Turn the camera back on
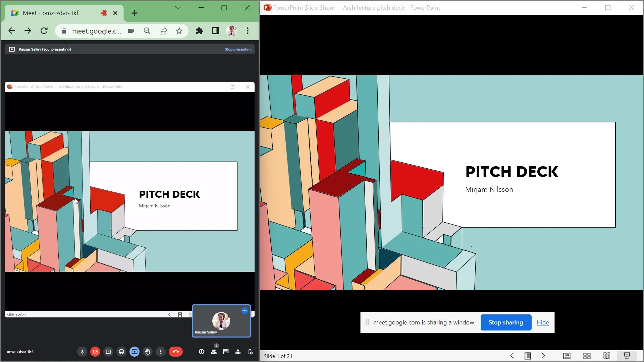644x362 pixels. 95,352
